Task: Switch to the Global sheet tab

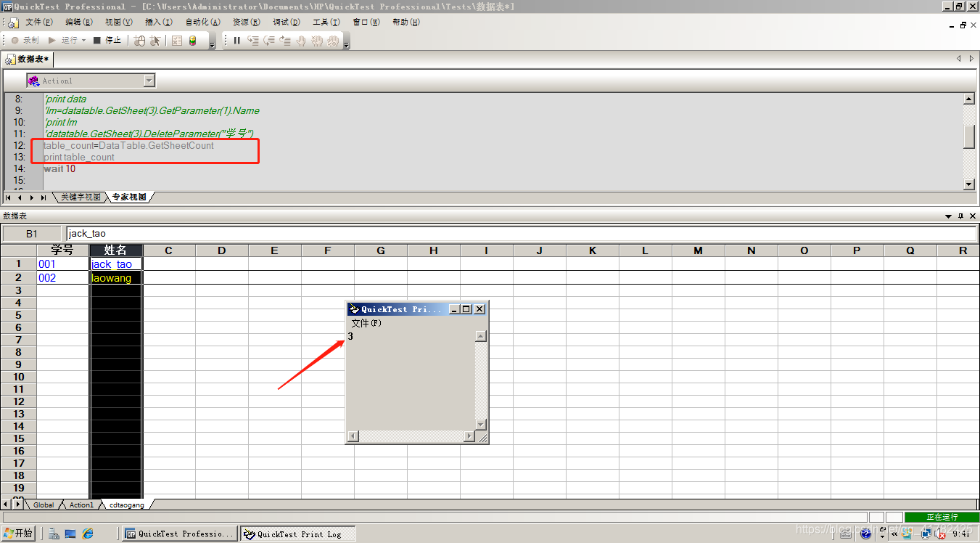Action: [x=44, y=505]
